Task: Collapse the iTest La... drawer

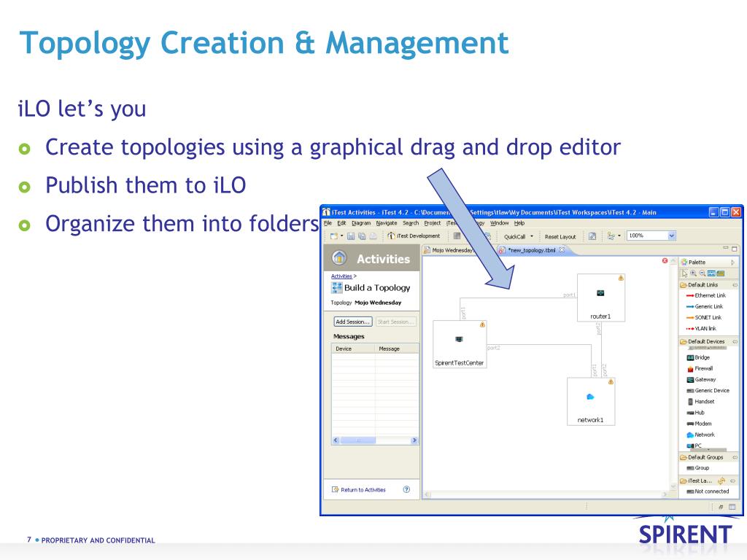Action: [x=732, y=481]
